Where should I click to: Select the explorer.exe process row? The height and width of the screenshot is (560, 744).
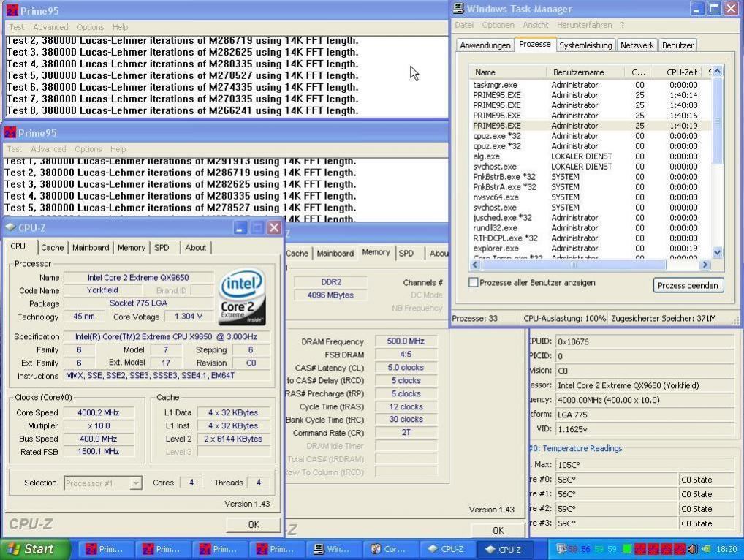(x=590, y=249)
